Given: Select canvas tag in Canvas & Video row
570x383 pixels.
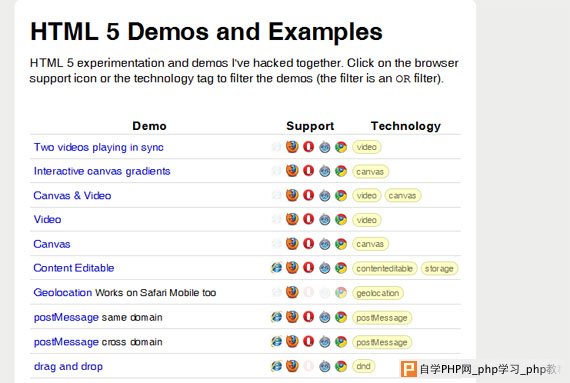Looking at the screenshot, I should click(x=402, y=195).
